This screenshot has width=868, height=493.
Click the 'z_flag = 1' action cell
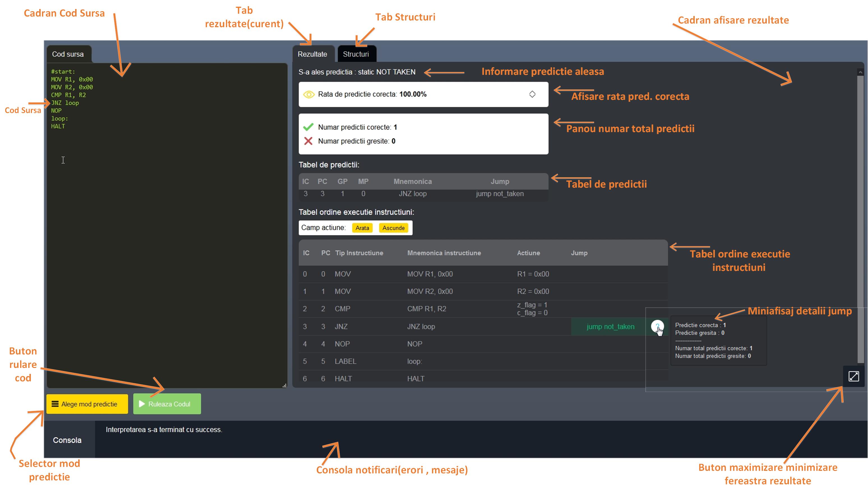[x=532, y=305]
